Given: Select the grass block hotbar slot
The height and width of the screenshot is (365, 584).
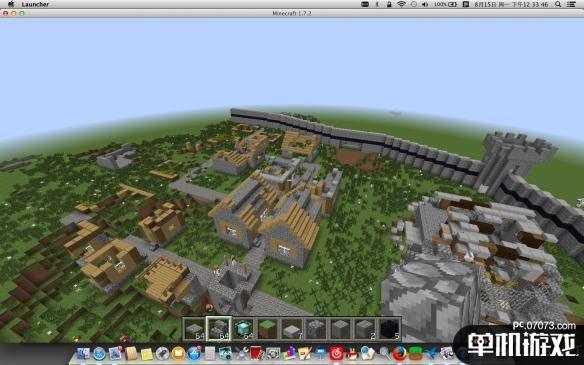Looking at the screenshot, I should tap(267, 328).
